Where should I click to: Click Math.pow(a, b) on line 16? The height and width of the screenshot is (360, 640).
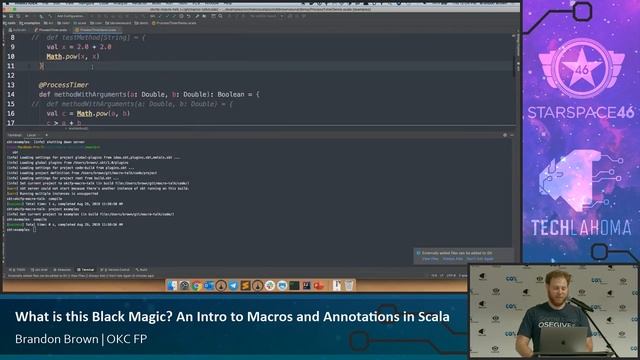103,113
